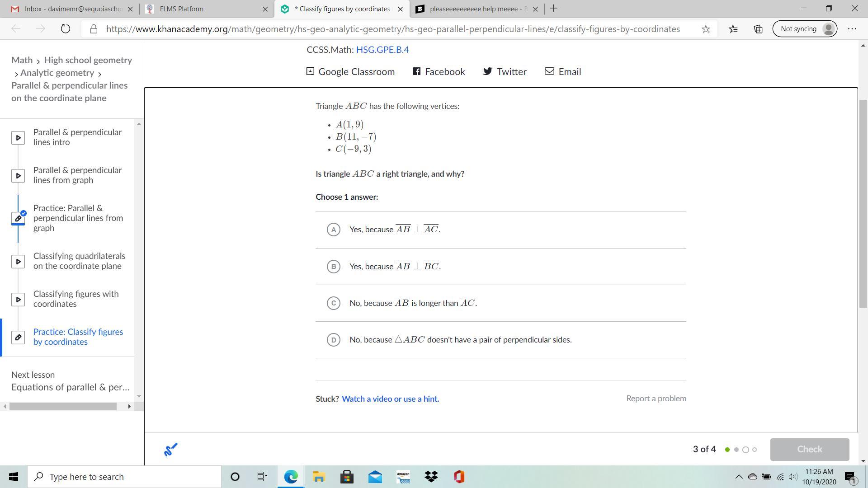Add page to favorites with star icon
The width and height of the screenshot is (868, 488).
pyautogui.click(x=706, y=29)
